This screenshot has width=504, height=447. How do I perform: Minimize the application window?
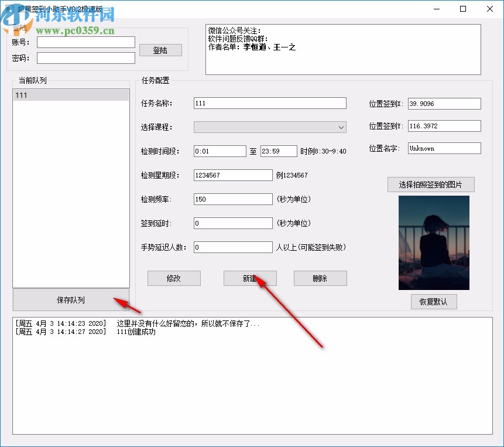pyautogui.click(x=437, y=9)
